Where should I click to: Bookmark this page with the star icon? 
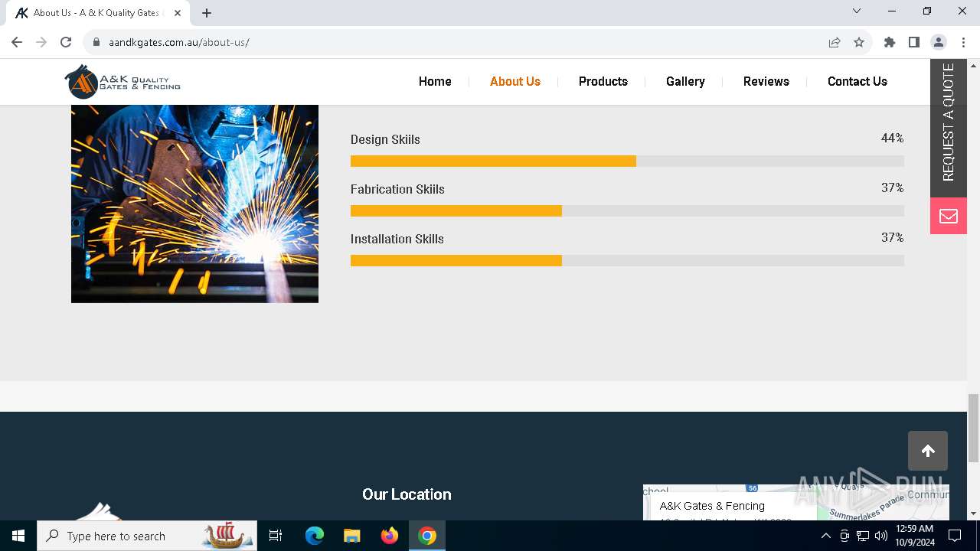pos(859,42)
